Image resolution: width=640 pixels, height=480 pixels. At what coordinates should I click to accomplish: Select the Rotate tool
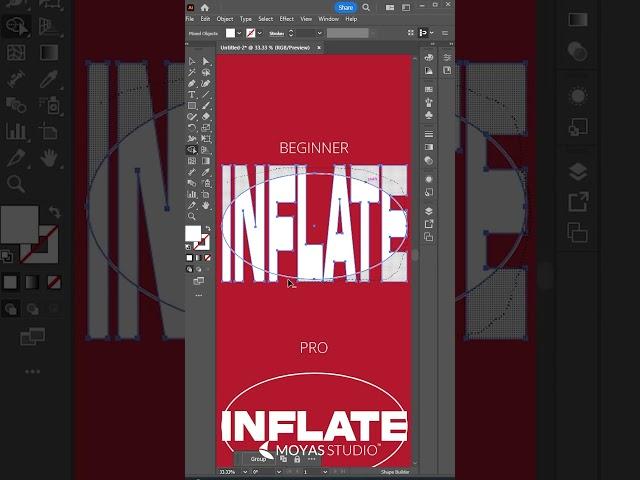pyautogui.click(x=191, y=127)
